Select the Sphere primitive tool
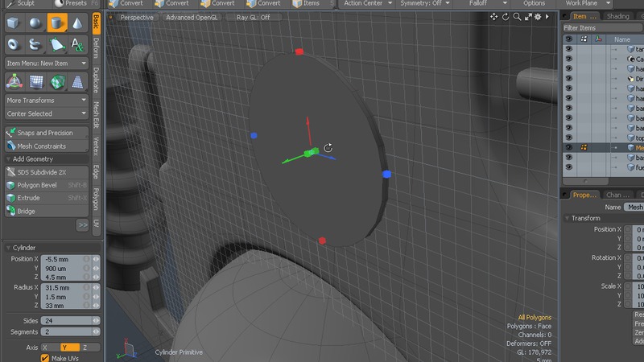Screen dimensions: 644x362 pos(35,23)
